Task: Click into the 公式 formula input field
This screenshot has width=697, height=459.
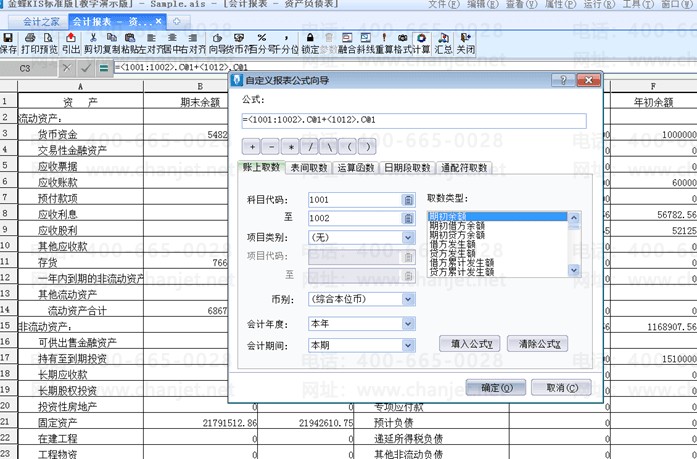Action: coord(420,121)
